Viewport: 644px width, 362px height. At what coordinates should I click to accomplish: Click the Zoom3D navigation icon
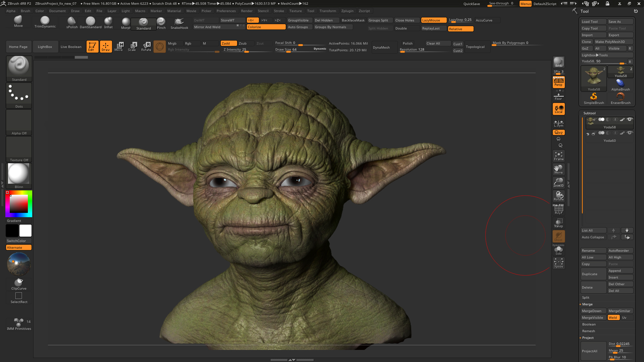tap(558, 183)
